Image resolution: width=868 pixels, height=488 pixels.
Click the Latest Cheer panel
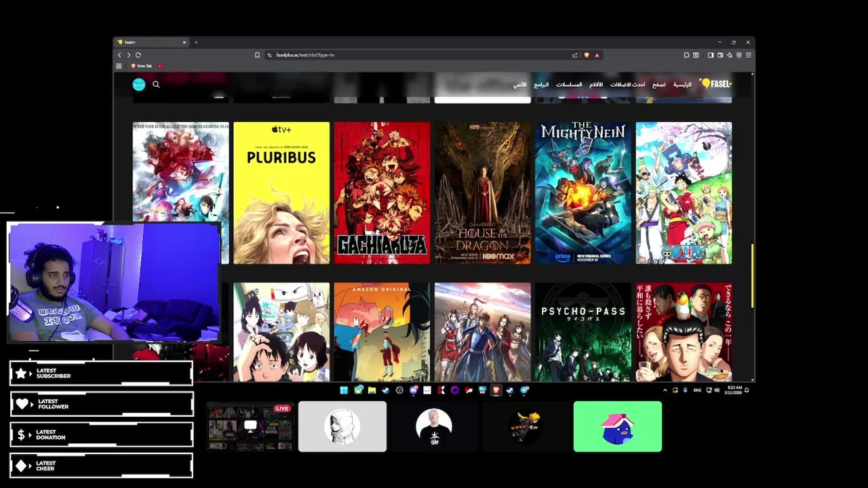pos(102,466)
